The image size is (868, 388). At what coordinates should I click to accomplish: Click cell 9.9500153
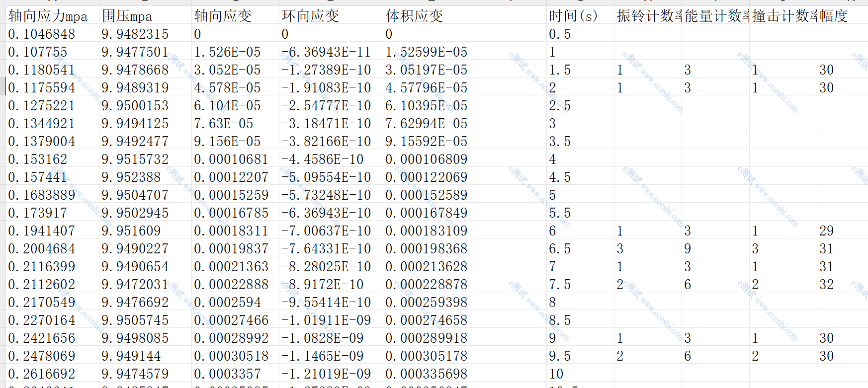pyautogui.click(x=145, y=105)
